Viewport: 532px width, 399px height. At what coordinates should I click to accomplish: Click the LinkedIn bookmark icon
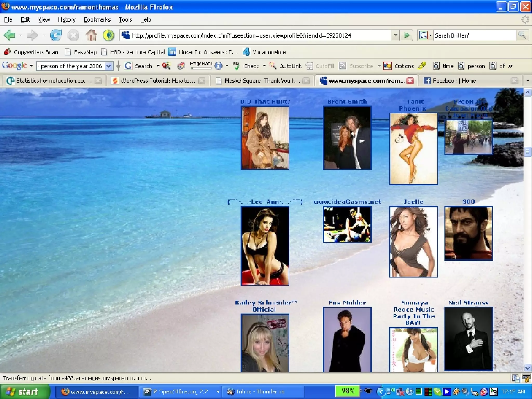point(172,52)
